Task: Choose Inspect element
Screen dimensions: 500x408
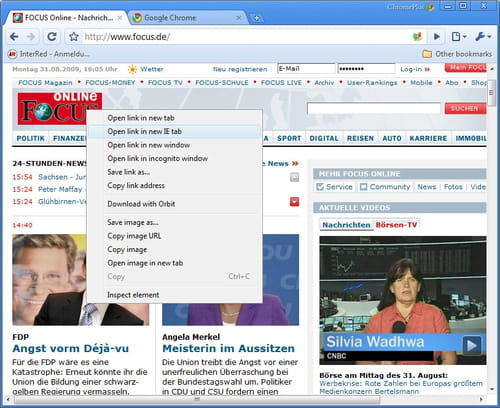Action: point(174,295)
